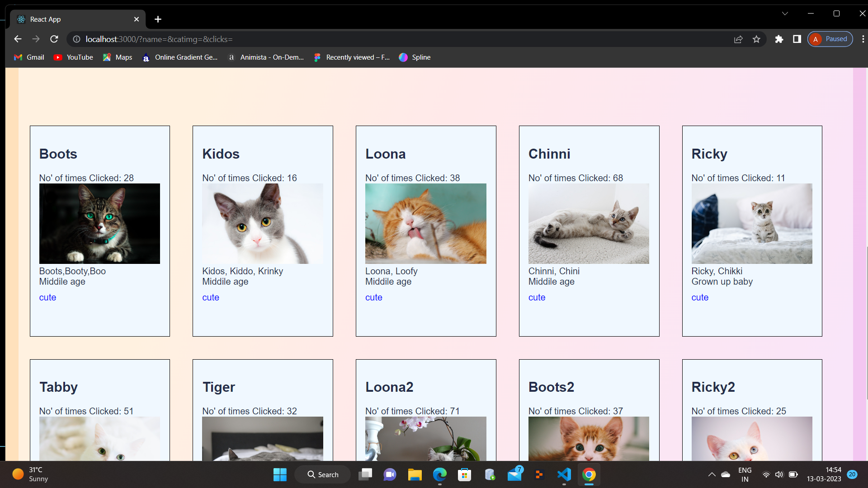Viewport: 868px width, 488px height.
Task: Click the cute link under Ricky
Action: pyautogui.click(x=700, y=297)
